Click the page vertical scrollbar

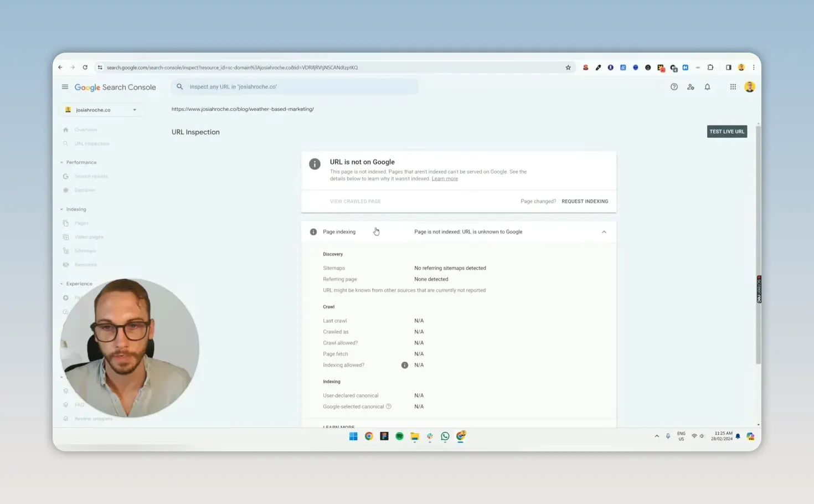[758, 244]
